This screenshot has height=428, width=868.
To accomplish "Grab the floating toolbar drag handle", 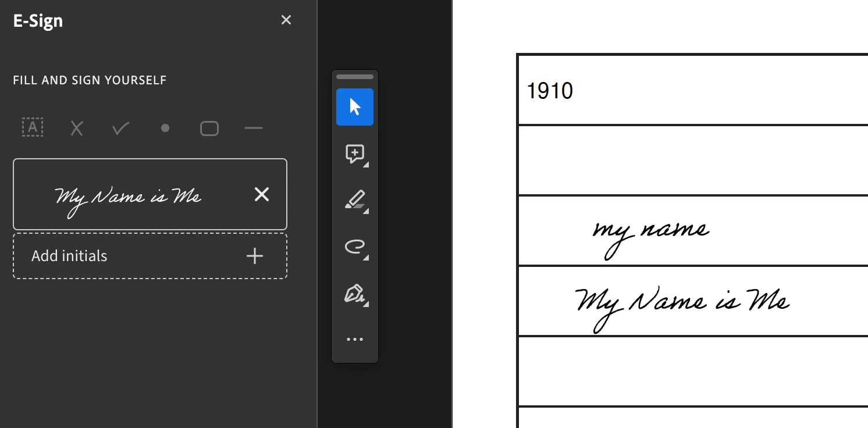I will [355, 77].
